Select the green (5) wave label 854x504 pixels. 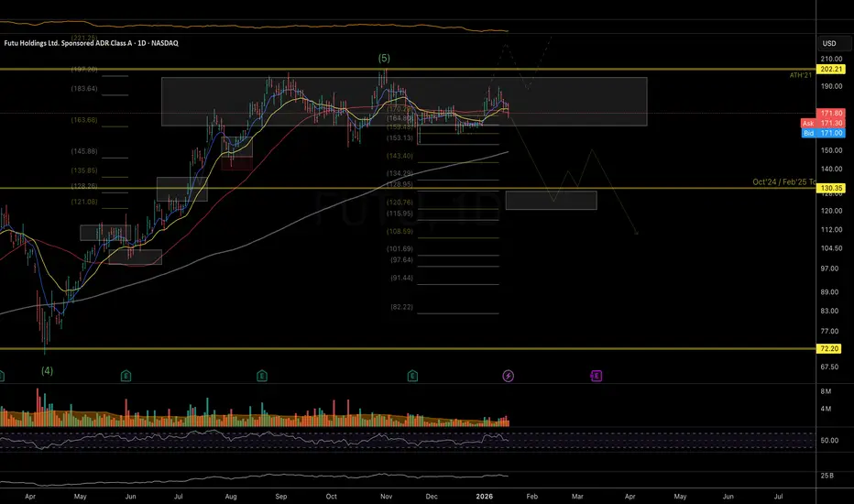pos(384,59)
